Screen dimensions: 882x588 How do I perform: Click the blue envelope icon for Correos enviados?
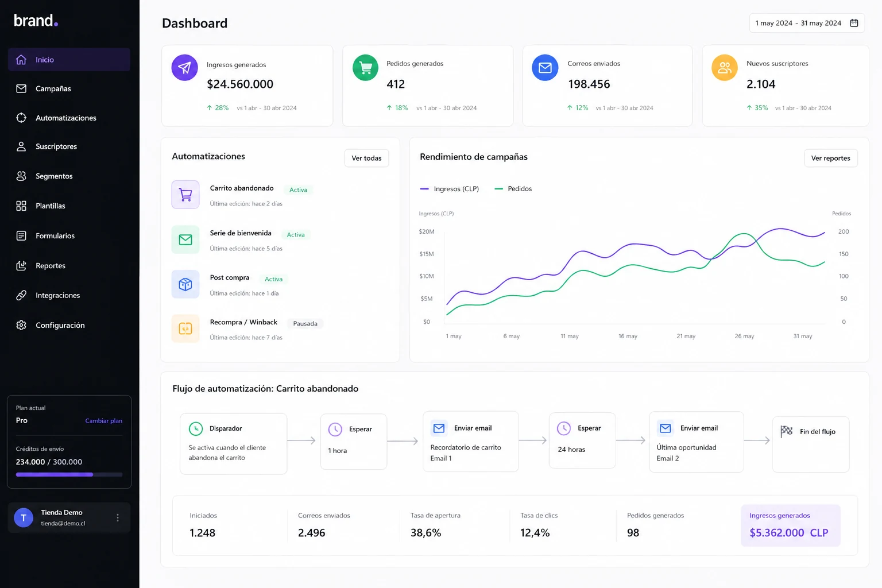click(x=545, y=68)
